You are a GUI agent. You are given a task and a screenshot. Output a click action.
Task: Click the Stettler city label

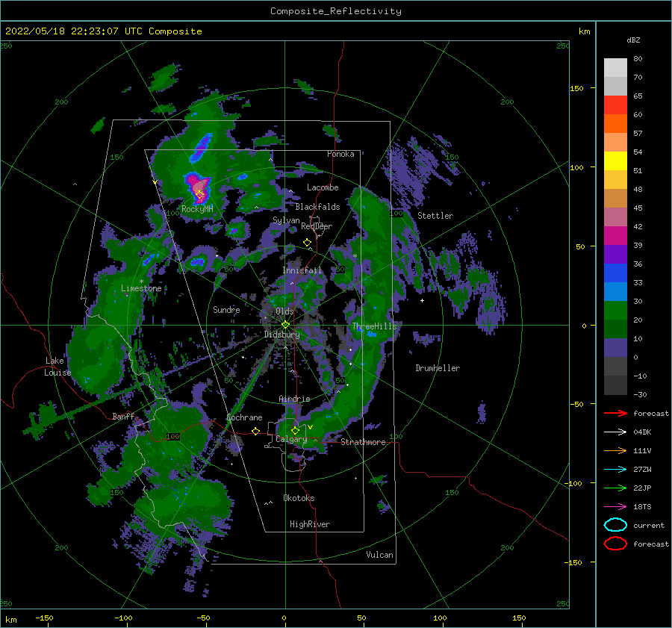pyautogui.click(x=435, y=216)
